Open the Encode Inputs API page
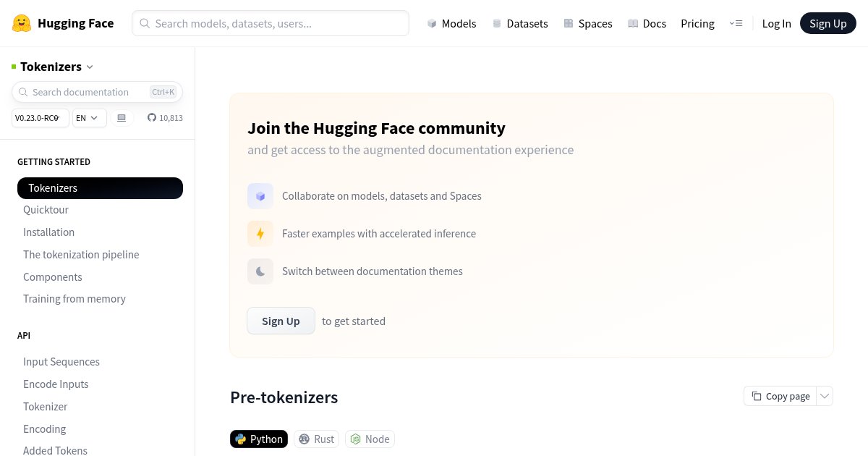868x456 pixels. [56, 384]
